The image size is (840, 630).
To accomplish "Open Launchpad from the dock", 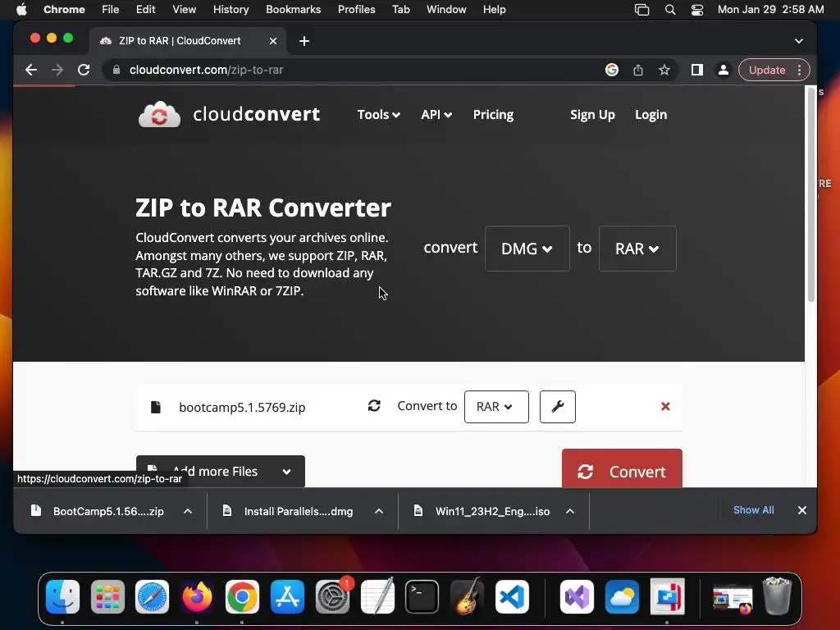I will tap(107, 596).
